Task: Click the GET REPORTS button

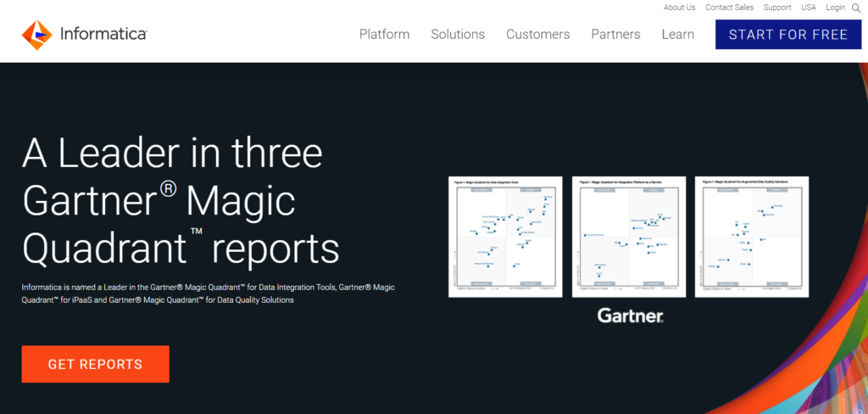Action: pyautogui.click(x=95, y=364)
